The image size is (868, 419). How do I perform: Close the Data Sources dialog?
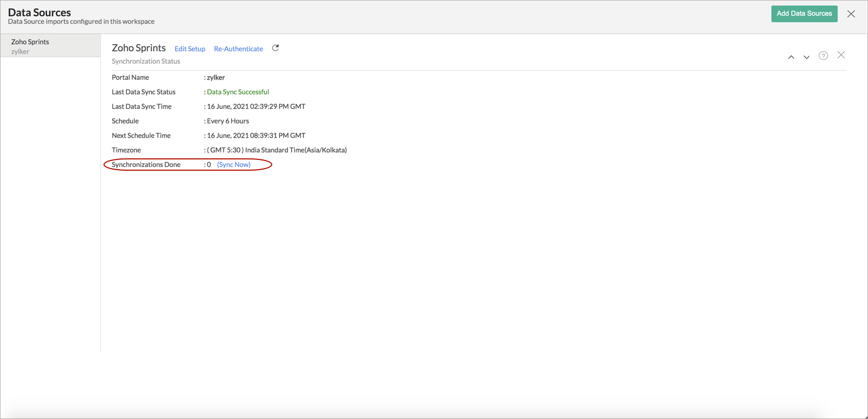pyautogui.click(x=851, y=14)
